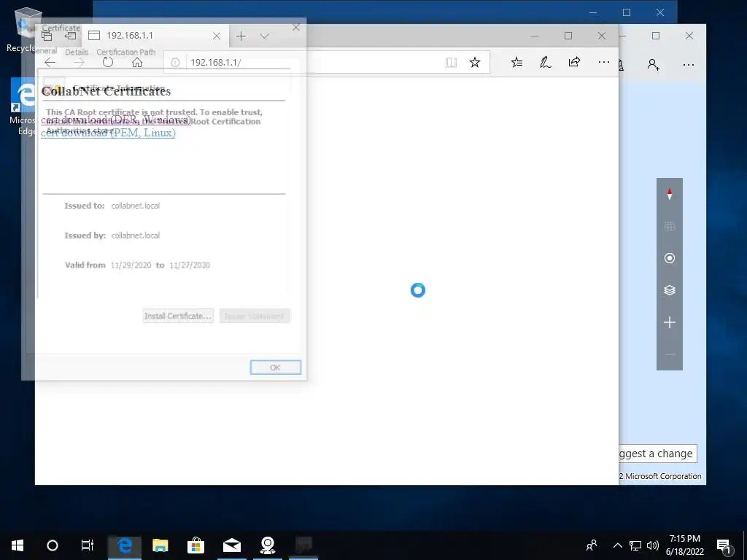
Task: Open the Maps sign-in account icon
Action: tap(653, 64)
